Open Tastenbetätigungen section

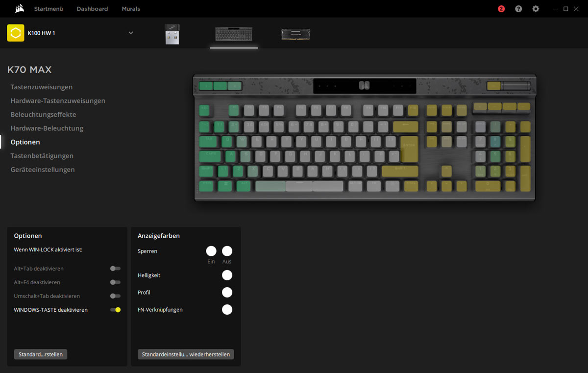[42, 156]
